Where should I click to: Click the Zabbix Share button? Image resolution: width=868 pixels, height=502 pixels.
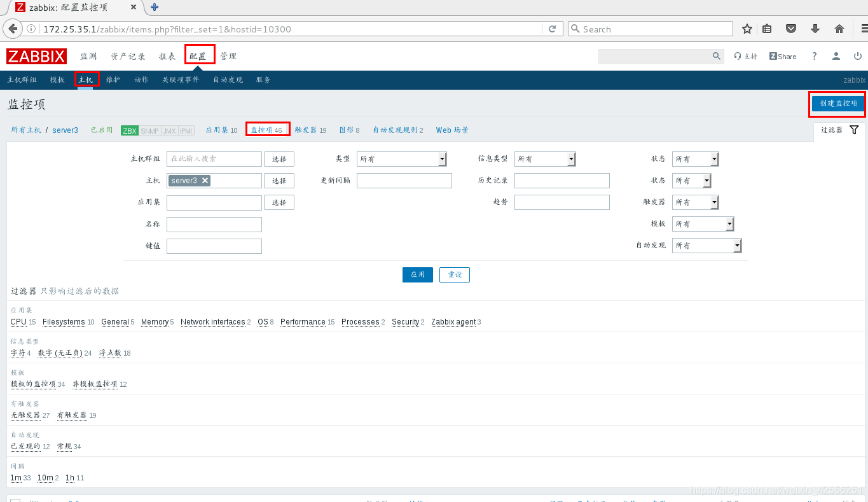coord(783,56)
